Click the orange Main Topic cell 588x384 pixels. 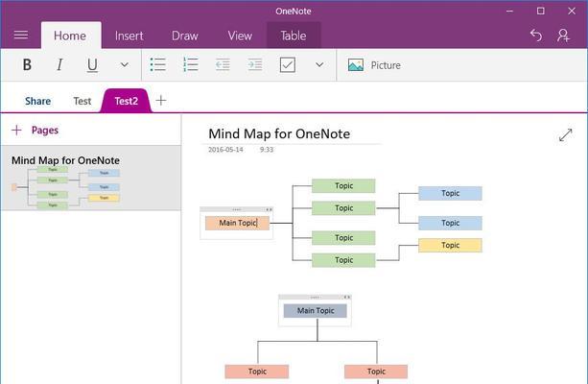click(x=237, y=223)
